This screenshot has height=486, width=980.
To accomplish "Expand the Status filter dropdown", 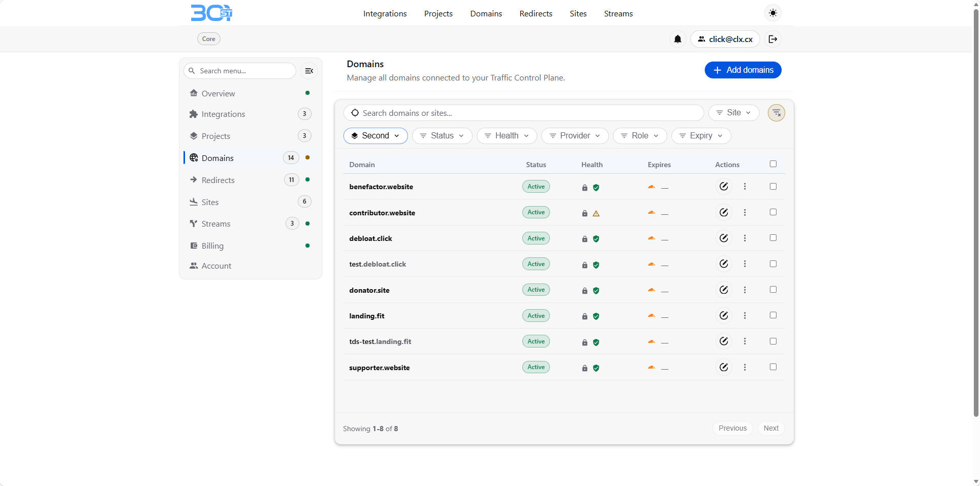I will pyautogui.click(x=442, y=136).
